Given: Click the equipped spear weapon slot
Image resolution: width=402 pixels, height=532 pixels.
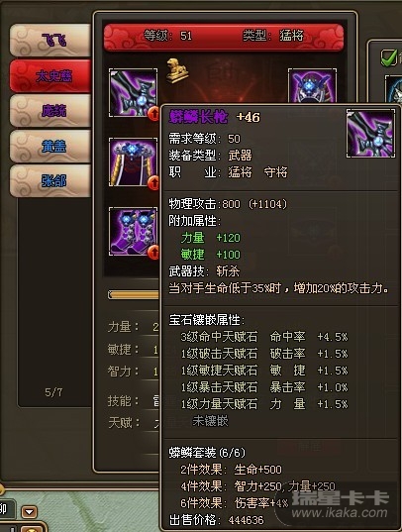Looking at the screenshot, I should pyautogui.click(x=133, y=92).
